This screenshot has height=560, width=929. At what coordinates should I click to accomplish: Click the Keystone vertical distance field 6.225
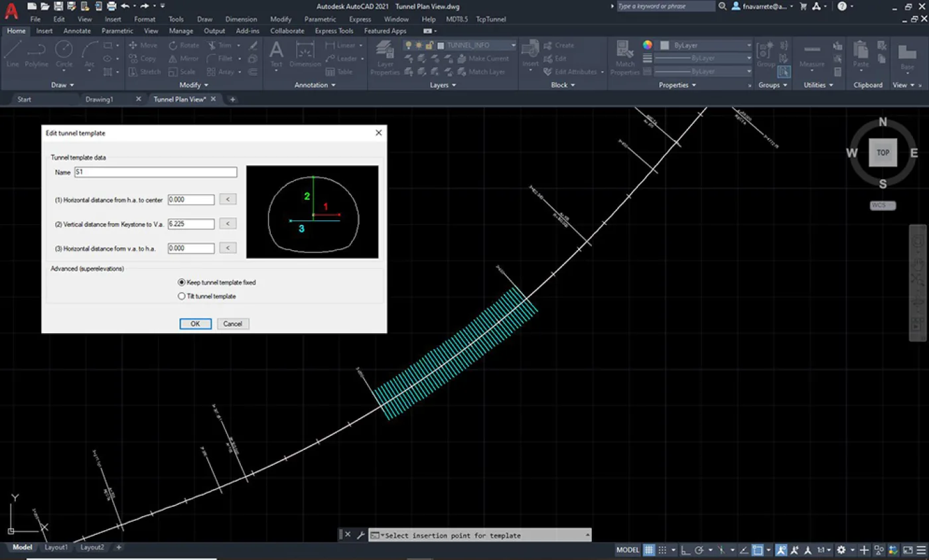pos(191,224)
